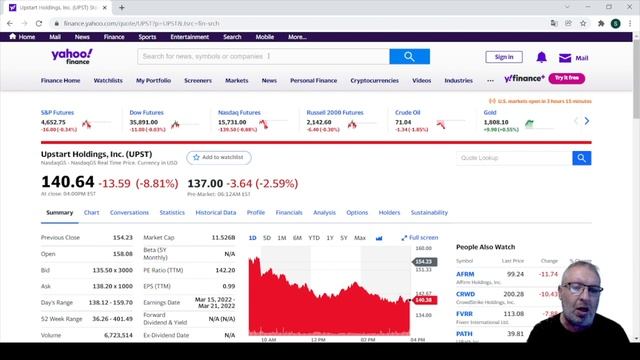
Task: Reload the page with refresh icon
Action: tap(39, 24)
